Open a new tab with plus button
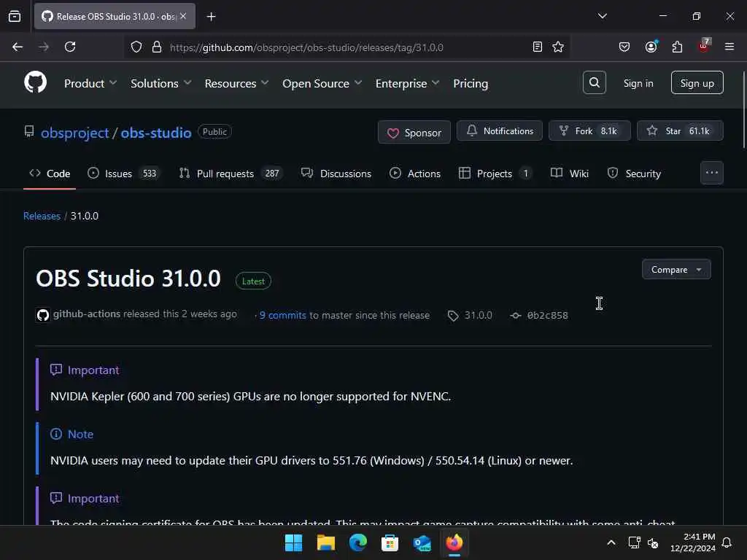Image resolution: width=747 pixels, height=560 pixels. click(x=211, y=17)
